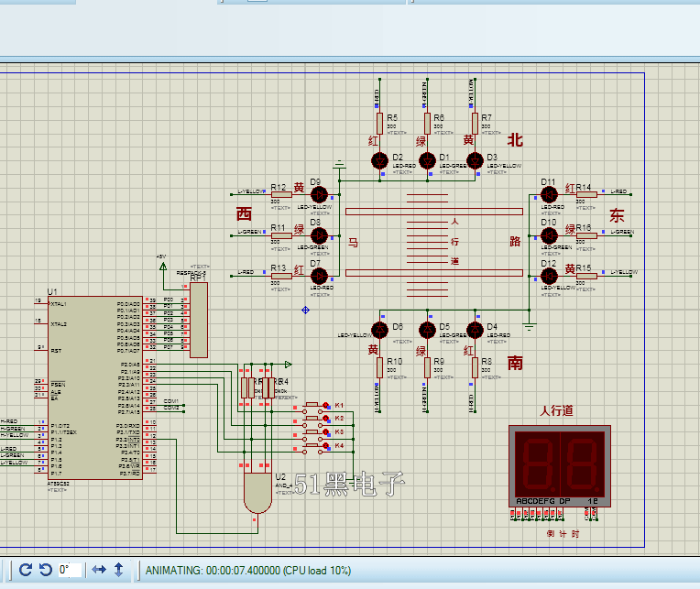The height and width of the screenshot is (589, 700).
Task: Click the ANIMATING status message text
Action: 247,571
